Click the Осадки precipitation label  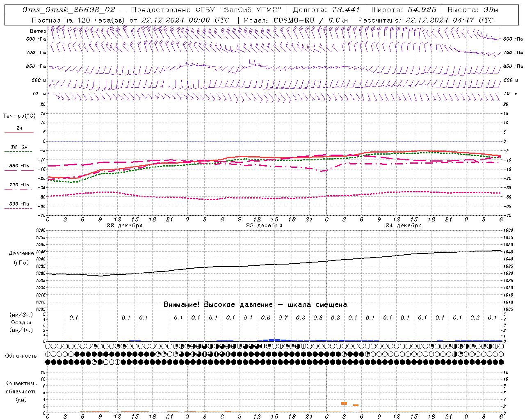(21, 322)
